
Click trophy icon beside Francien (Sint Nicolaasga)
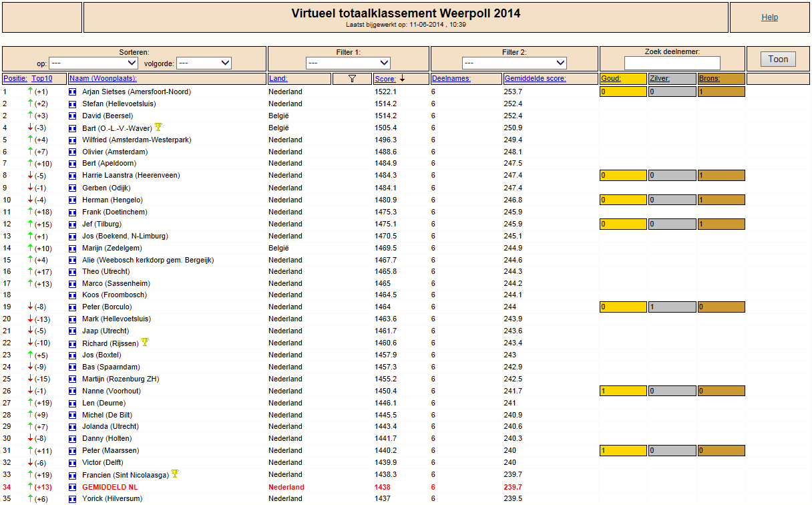click(x=175, y=474)
